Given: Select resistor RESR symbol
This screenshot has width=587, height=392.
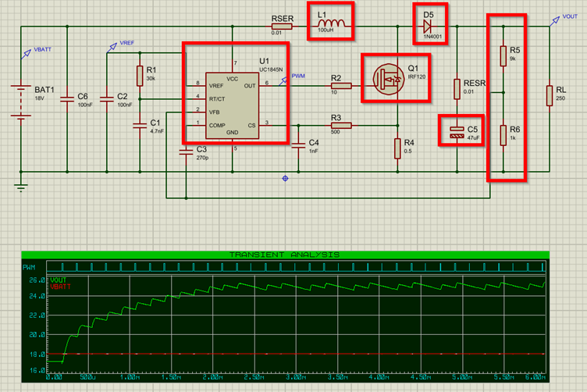Looking at the screenshot, I should point(457,89).
